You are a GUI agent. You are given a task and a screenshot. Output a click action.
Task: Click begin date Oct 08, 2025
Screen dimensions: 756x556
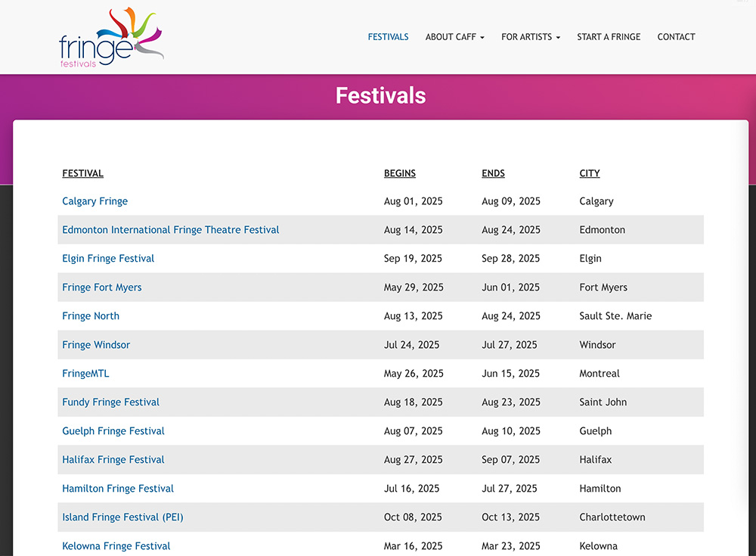pyautogui.click(x=413, y=517)
